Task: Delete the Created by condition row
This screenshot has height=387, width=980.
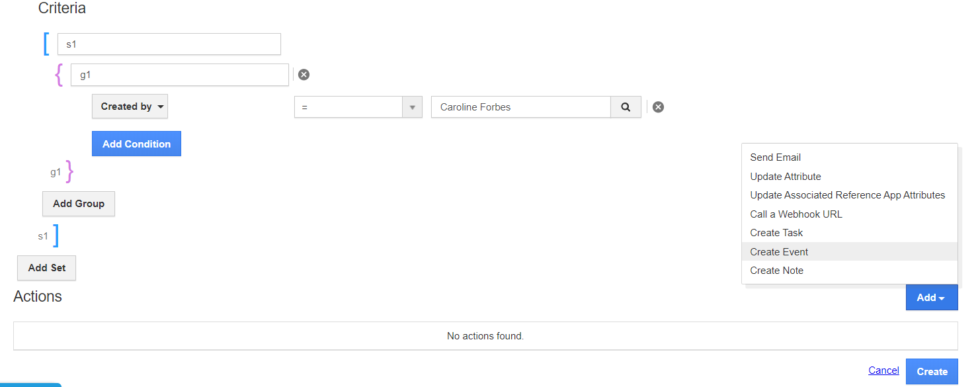Action: point(658,107)
